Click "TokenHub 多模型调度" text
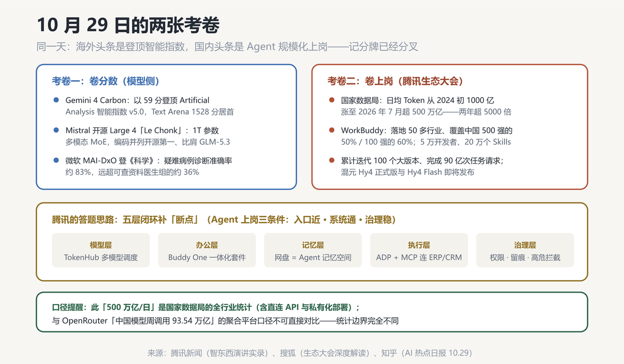The height and width of the screenshot is (364, 624). point(101,257)
